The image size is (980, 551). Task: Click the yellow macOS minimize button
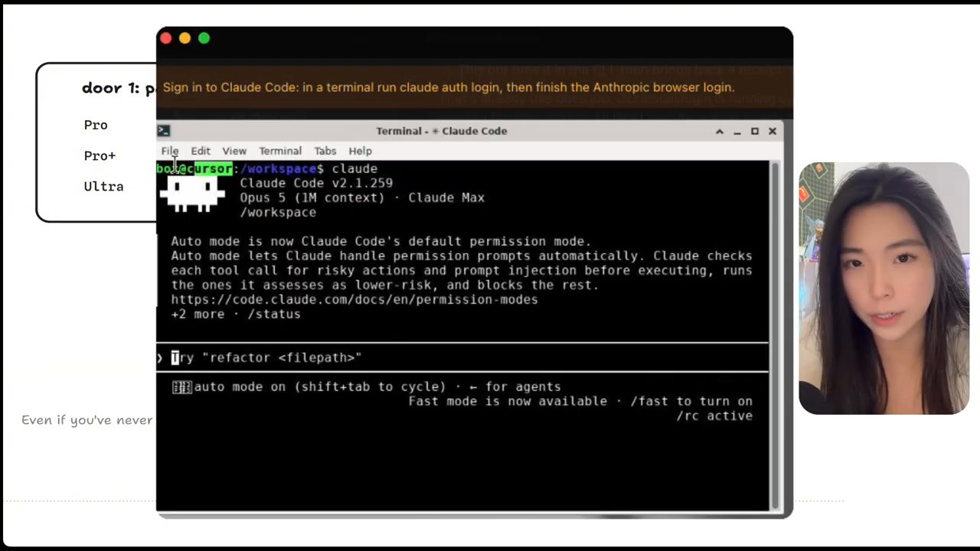[185, 38]
